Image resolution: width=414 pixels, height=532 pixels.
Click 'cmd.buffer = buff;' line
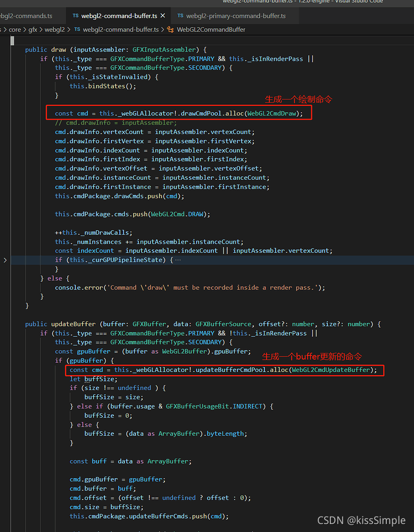coord(103,489)
